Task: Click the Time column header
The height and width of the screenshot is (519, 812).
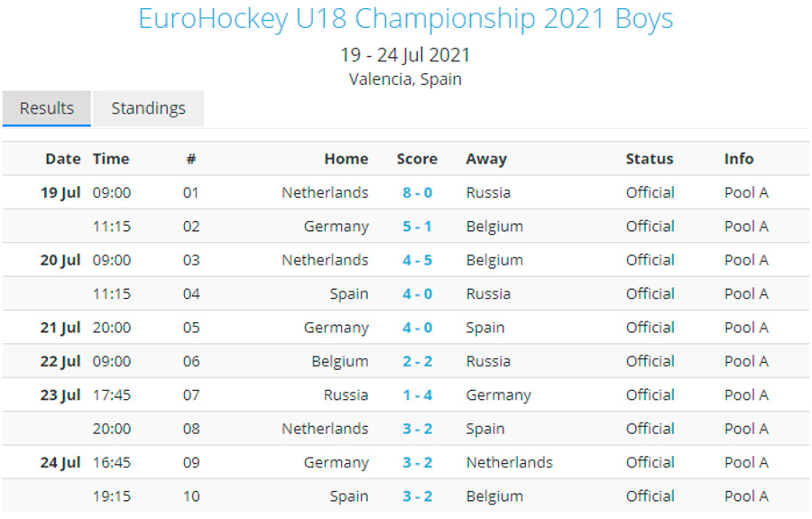Action: (111, 159)
